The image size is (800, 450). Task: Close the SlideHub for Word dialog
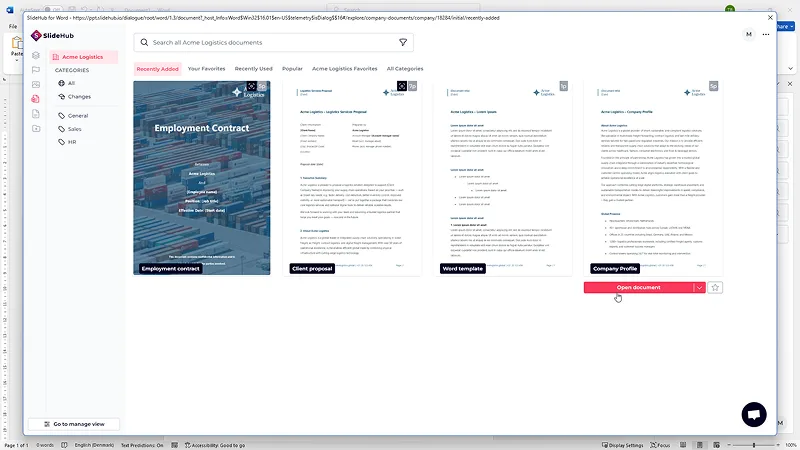[x=770, y=17]
